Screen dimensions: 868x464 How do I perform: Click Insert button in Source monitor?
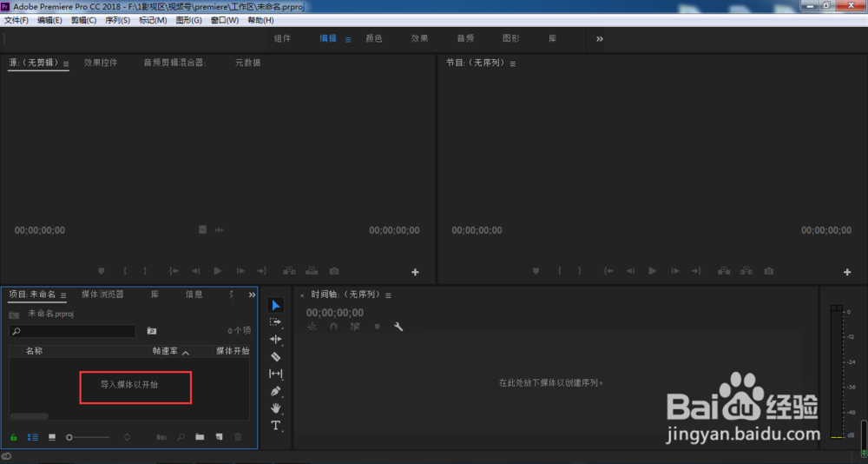(290, 271)
